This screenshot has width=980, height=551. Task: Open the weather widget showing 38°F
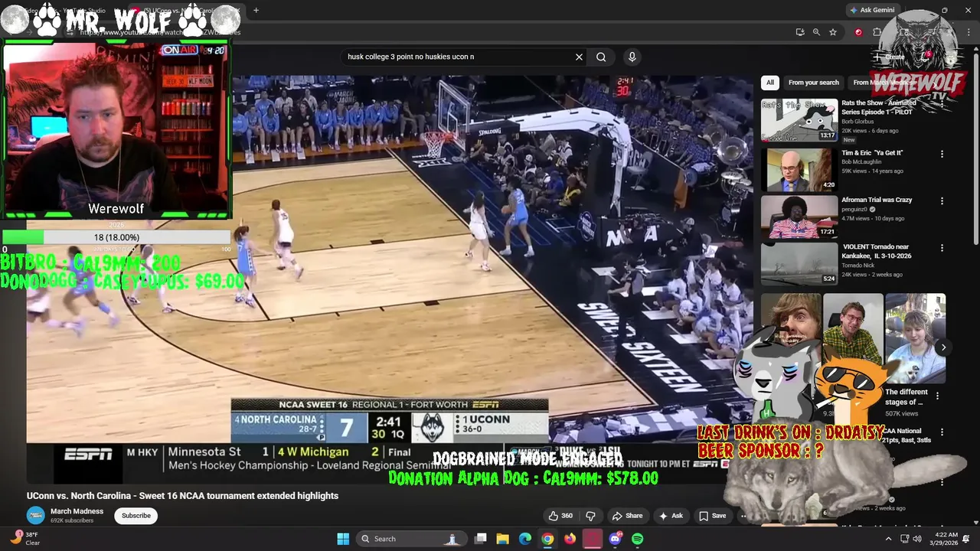coord(25,539)
